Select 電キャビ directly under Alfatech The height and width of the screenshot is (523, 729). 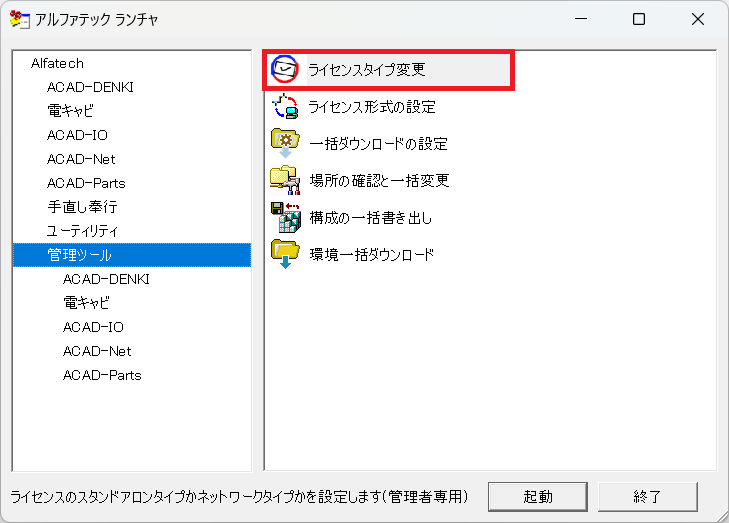click(70, 111)
